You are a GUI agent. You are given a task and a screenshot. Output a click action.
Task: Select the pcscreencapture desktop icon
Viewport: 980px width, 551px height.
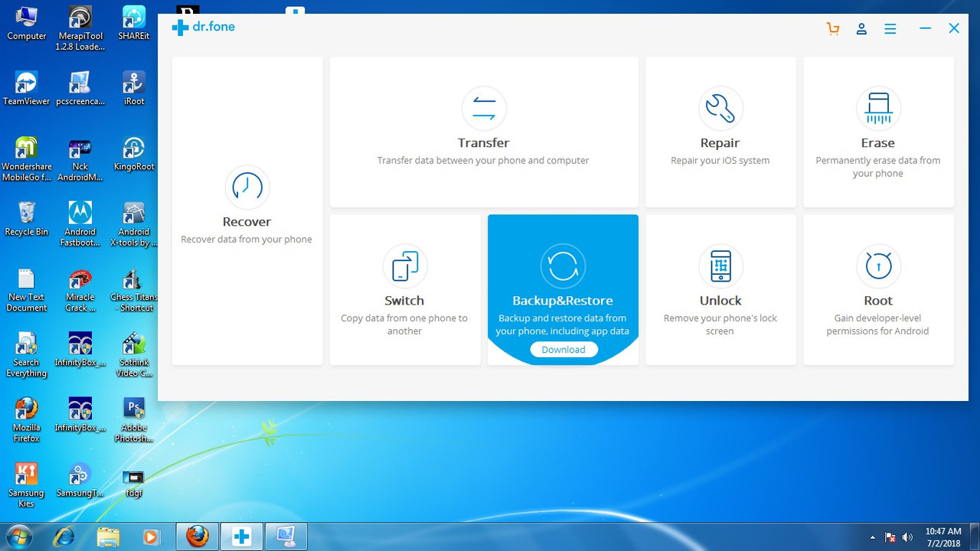coord(80,89)
